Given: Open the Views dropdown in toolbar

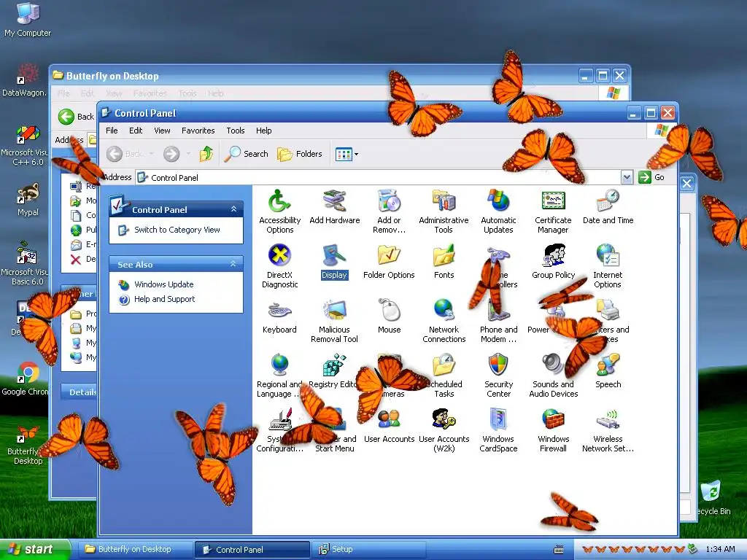Looking at the screenshot, I should click(x=347, y=154).
